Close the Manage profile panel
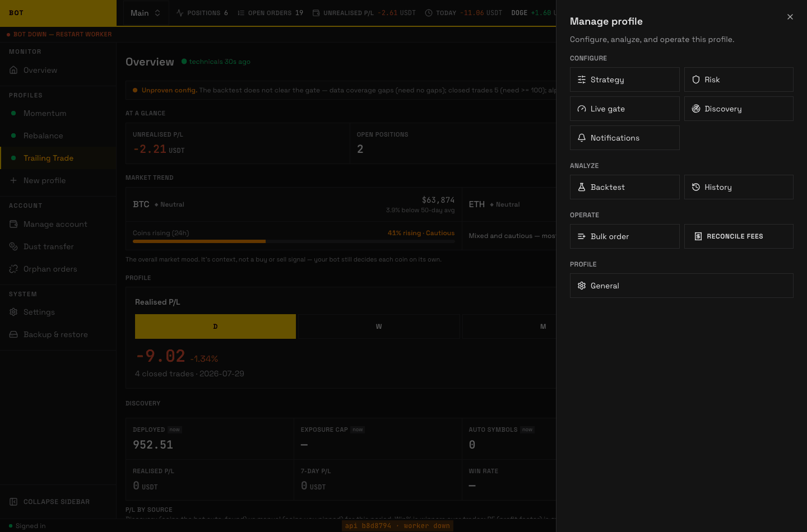 (x=790, y=17)
